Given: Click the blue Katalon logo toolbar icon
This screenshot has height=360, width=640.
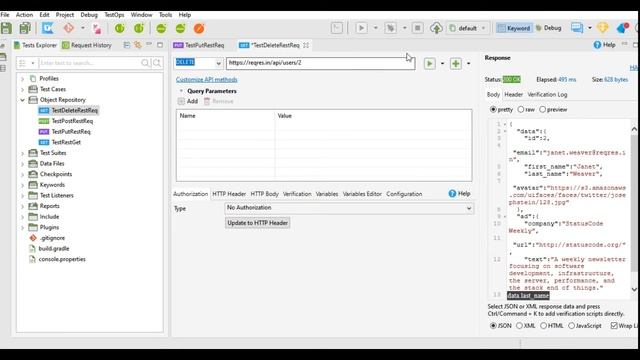Looking at the screenshot, I should (x=47, y=28).
